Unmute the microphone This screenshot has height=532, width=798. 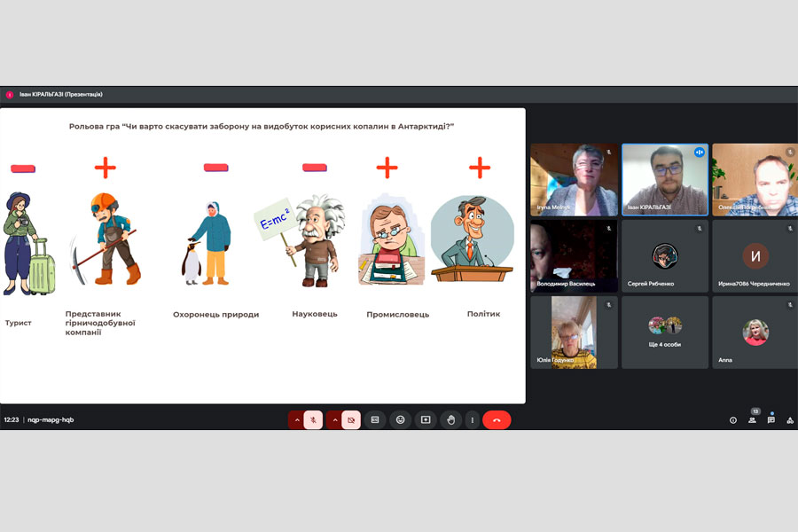point(314,420)
